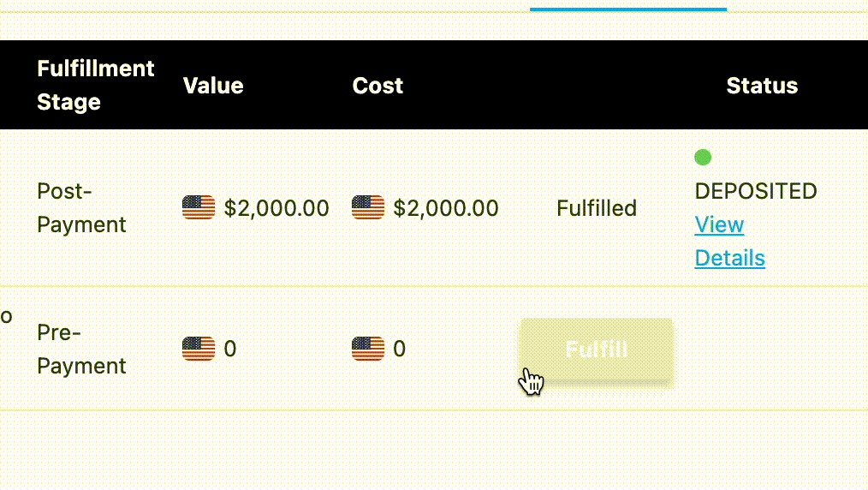Click the 0 value in Pre-Payment Value cell
This screenshot has width=868, height=490.
coord(230,349)
